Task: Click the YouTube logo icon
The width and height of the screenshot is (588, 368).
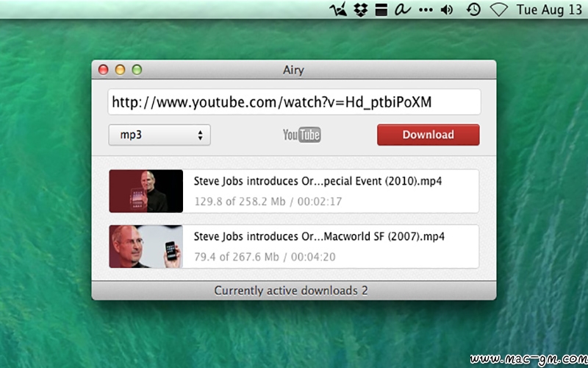Action: pyautogui.click(x=302, y=135)
